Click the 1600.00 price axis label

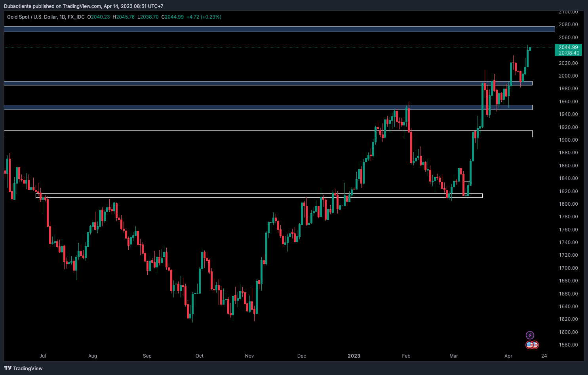click(568, 332)
